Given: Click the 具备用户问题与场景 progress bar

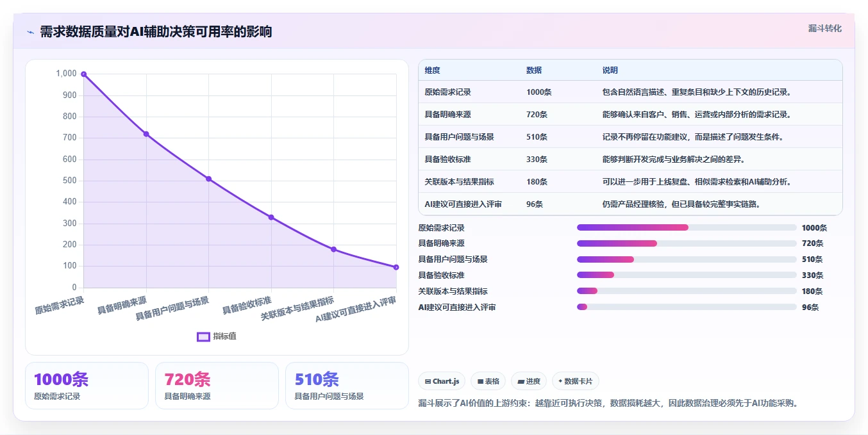Looking at the screenshot, I should point(687,259).
